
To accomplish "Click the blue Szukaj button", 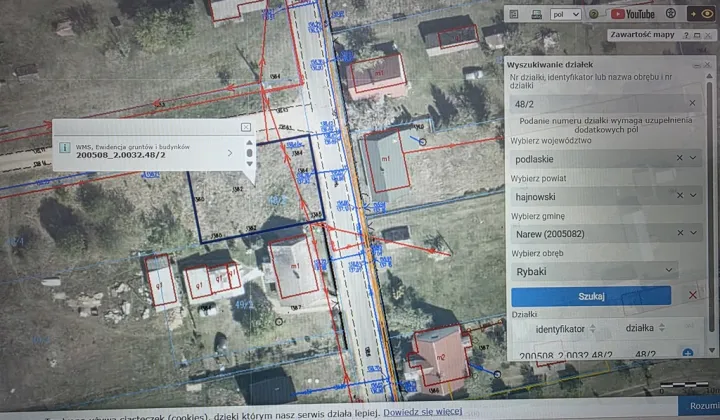I will pos(591,297).
